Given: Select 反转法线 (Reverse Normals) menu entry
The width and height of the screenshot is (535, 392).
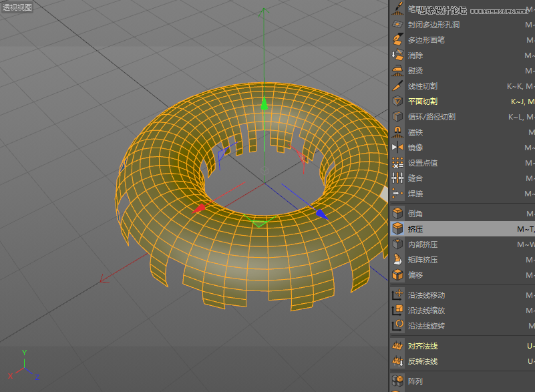Looking at the screenshot, I should (423, 361).
